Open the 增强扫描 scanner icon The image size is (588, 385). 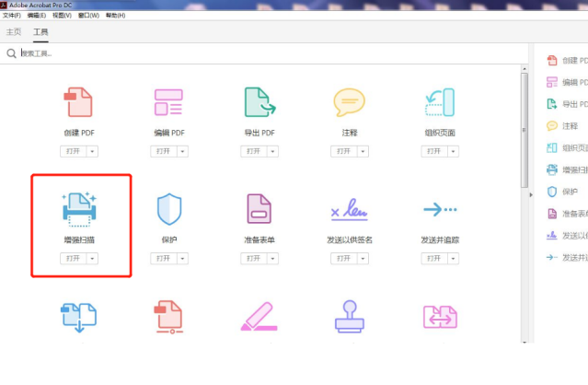pos(79,209)
